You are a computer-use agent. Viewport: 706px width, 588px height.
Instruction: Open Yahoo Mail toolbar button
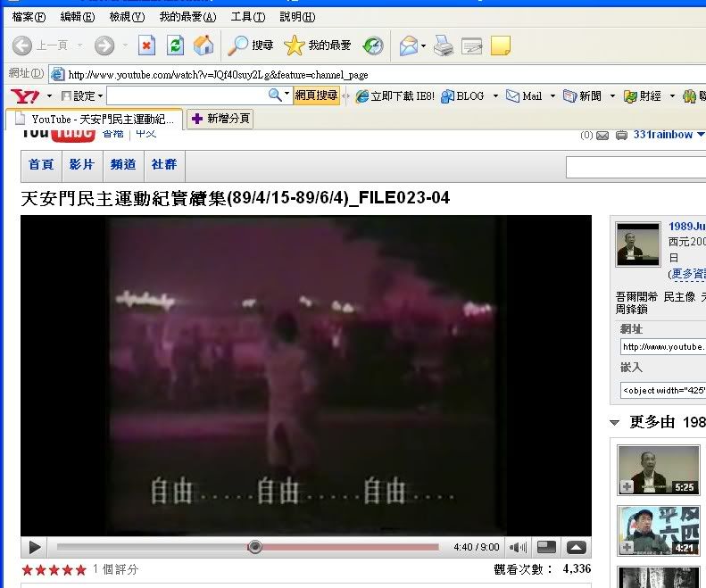524,95
